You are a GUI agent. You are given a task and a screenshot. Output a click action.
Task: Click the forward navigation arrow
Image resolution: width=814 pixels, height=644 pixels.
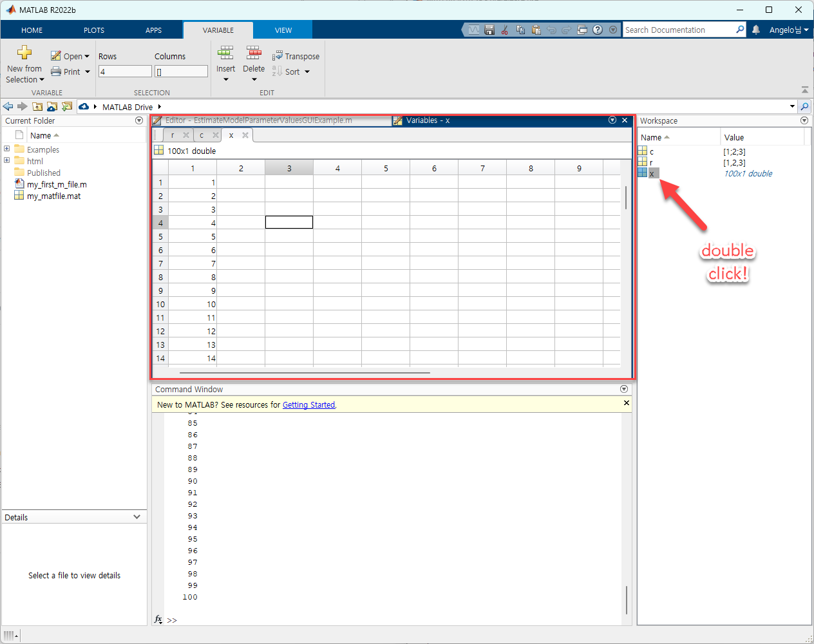click(x=23, y=106)
